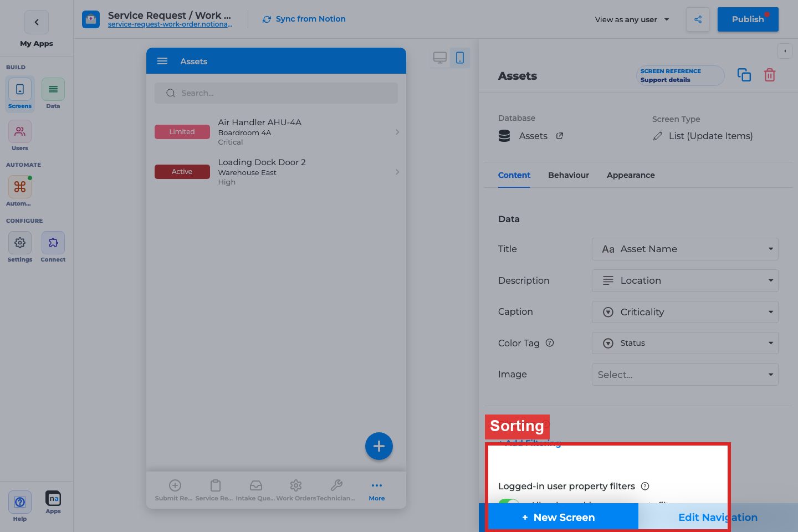Open the Settings section
Viewport: 798px width, 532px height.
(20, 248)
